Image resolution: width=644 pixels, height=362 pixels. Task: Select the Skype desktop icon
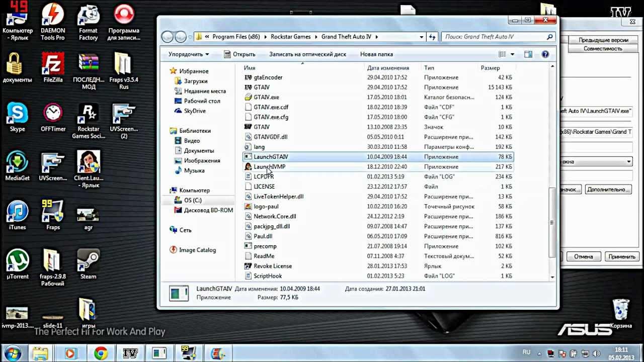[x=17, y=117]
